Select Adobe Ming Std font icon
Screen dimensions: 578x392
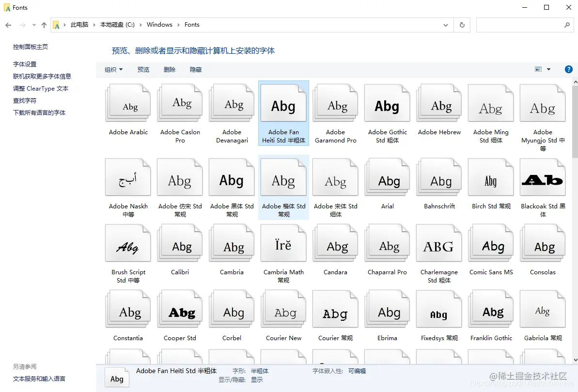[491, 103]
